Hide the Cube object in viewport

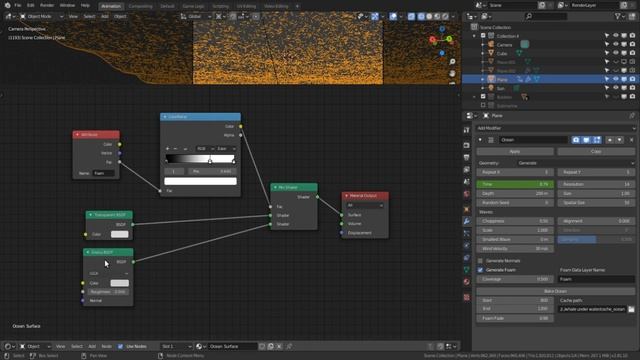coord(616,53)
